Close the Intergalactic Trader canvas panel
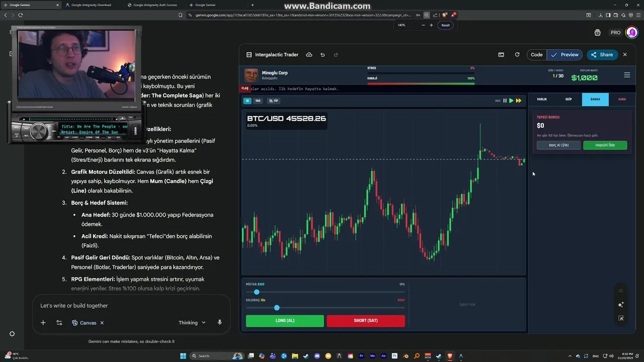The image size is (644, 362). pos(625,55)
